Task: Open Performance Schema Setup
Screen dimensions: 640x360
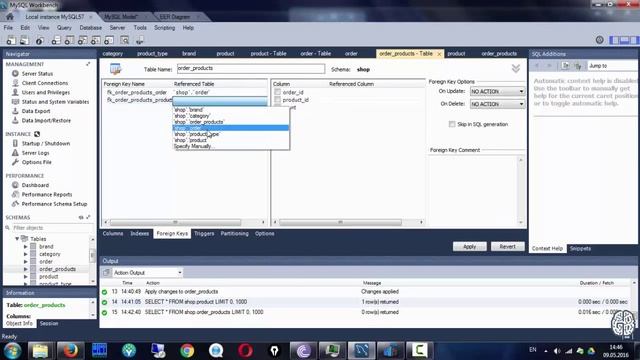Action: tap(54, 204)
